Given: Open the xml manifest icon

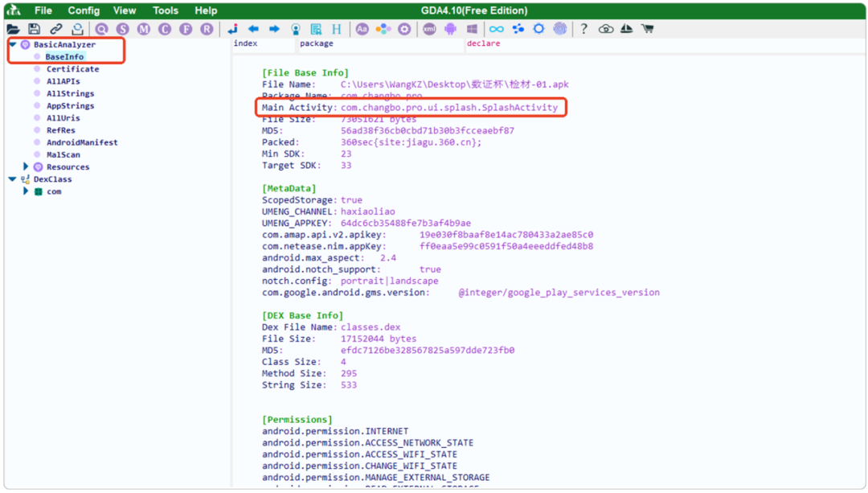Looking at the screenshot, I should tap(429, 29).
